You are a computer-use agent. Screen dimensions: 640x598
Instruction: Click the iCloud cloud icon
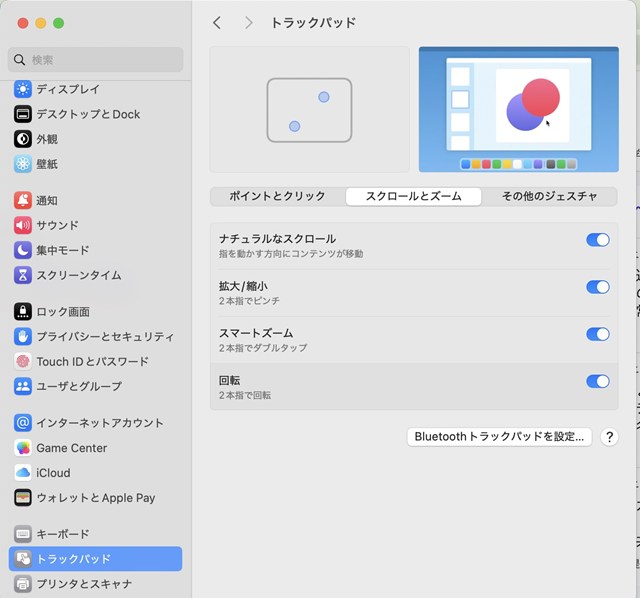click(23, 473)
